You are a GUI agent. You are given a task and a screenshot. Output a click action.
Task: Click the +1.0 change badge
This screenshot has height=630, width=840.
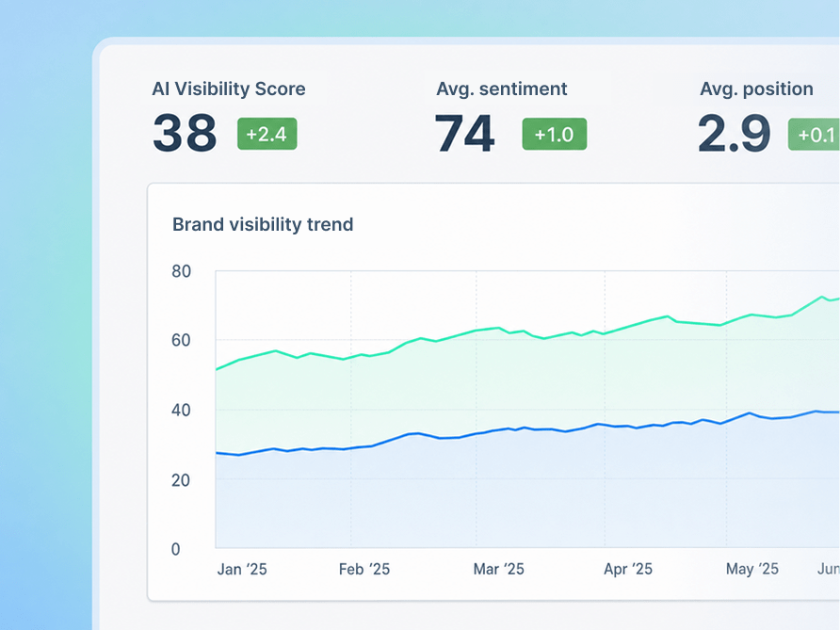pos(555,134)
